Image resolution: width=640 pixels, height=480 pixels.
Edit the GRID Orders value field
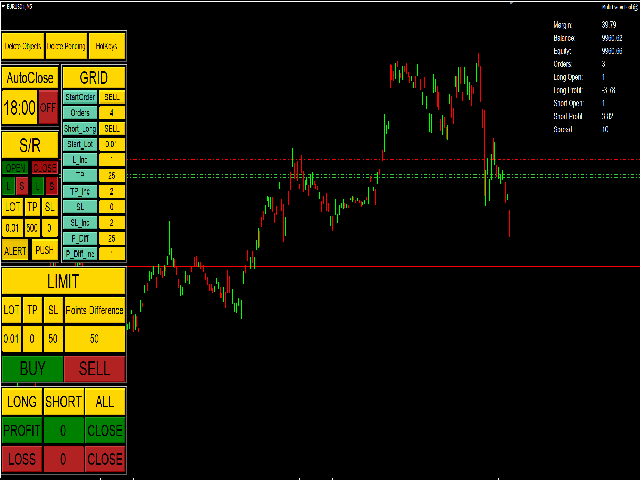[111, 113]
